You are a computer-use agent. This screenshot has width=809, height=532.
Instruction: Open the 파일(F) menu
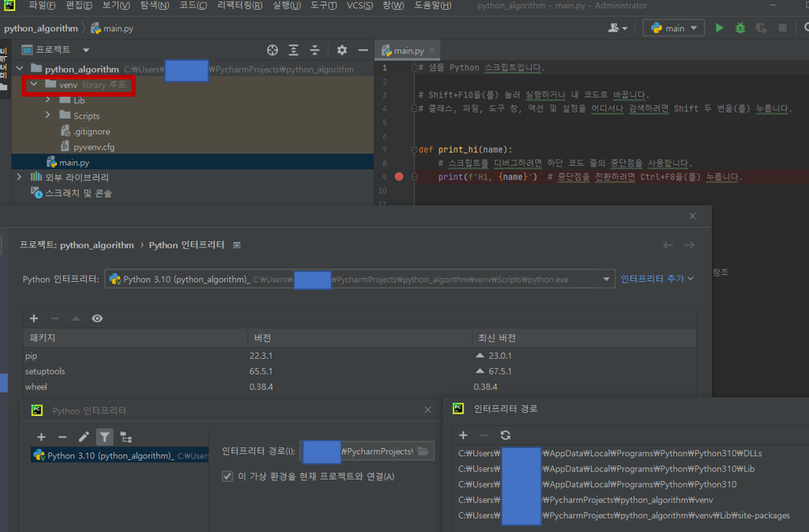pyautogui.click(x=42, y=5)
